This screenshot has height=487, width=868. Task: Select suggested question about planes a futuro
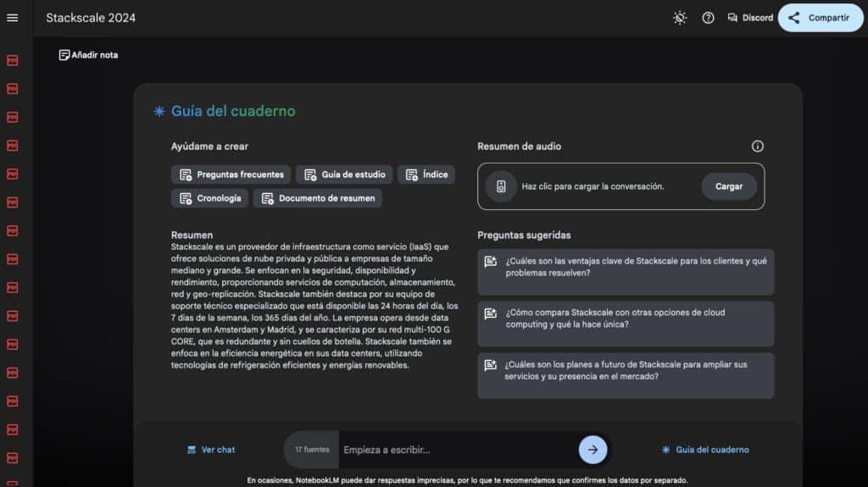626,375
